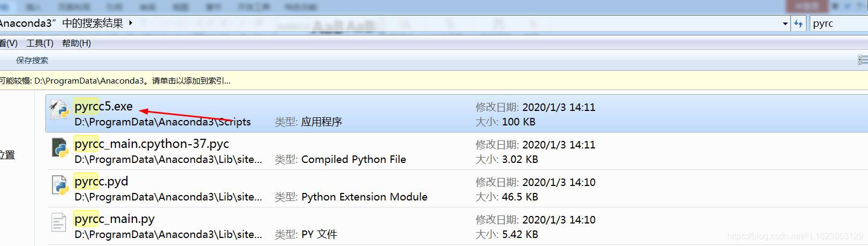The height and width of the screenshot is (246, 868).
Task: Select the pyrcc_main.py file name
Action: click(115, 219)
